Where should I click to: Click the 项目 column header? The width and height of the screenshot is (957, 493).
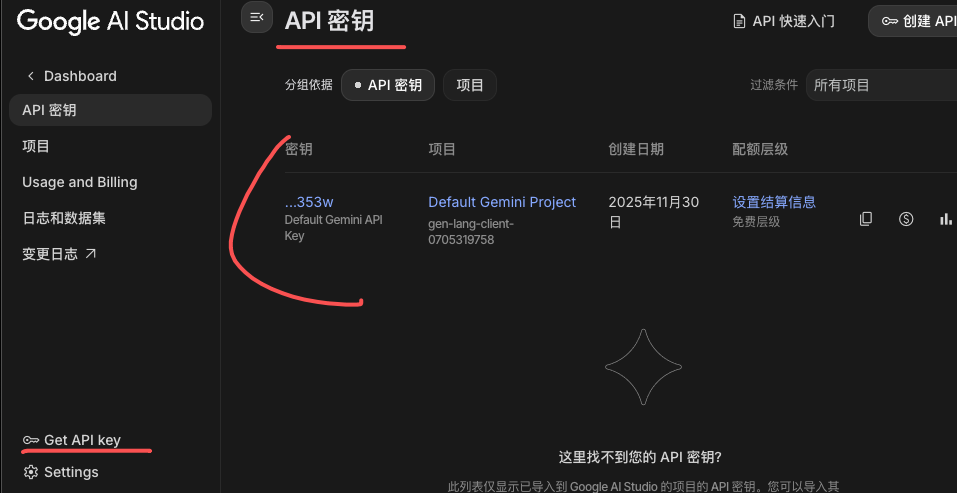click(x=442, y=149)
